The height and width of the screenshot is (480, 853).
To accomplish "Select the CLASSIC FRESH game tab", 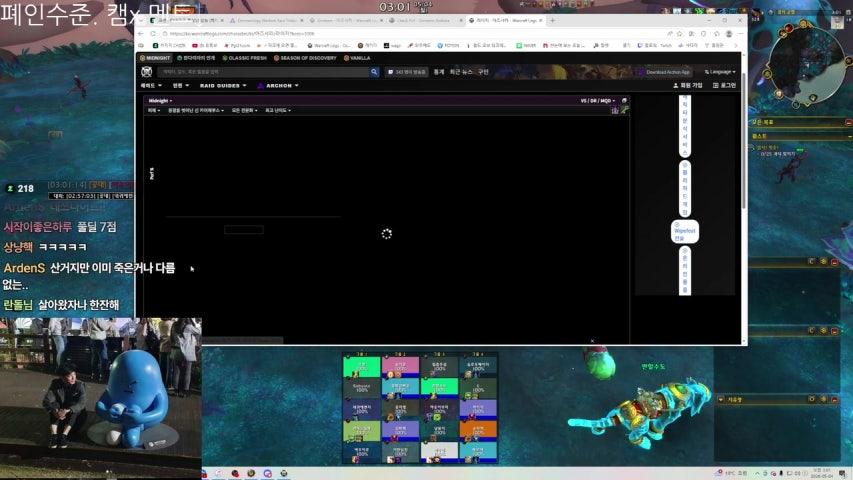I will [244, 58].
